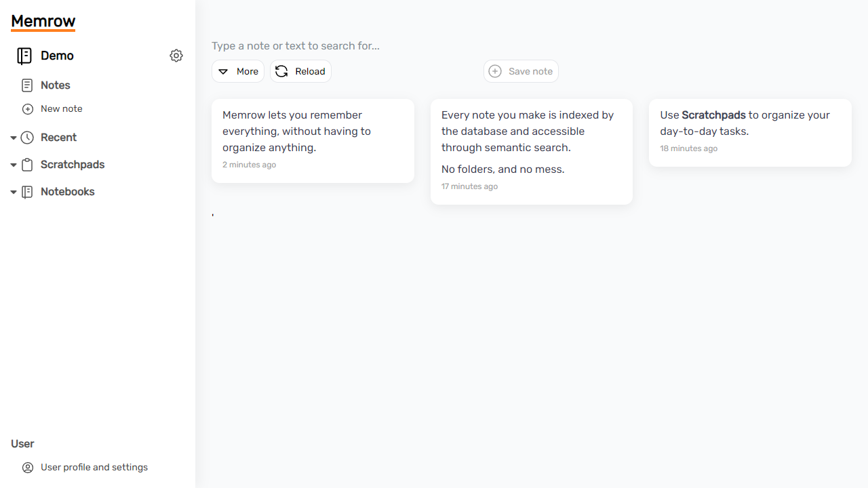This screenshot has height=488, width=868.
Task: Click the Save note button label
Action: 530,71
